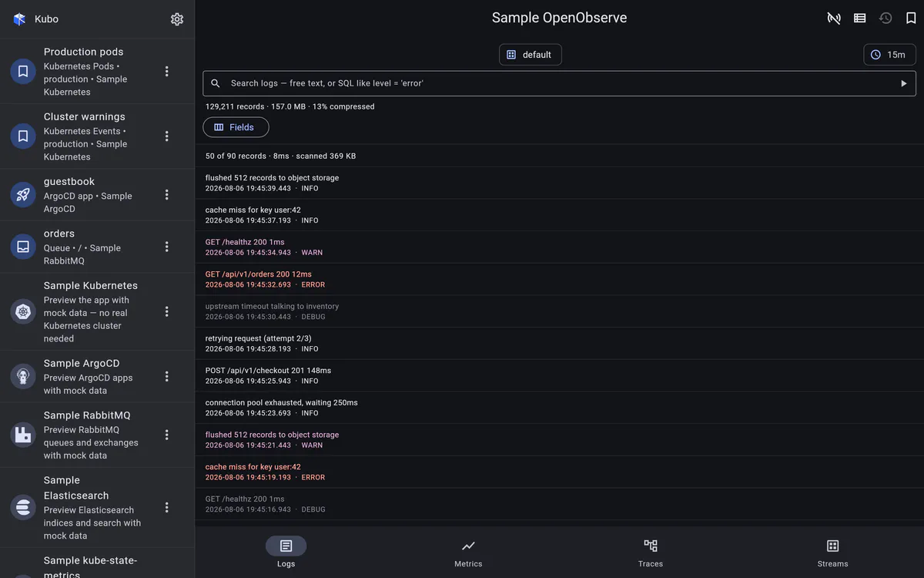
Task: Click the orders queue inbox icon
Action: coord(23,247)
